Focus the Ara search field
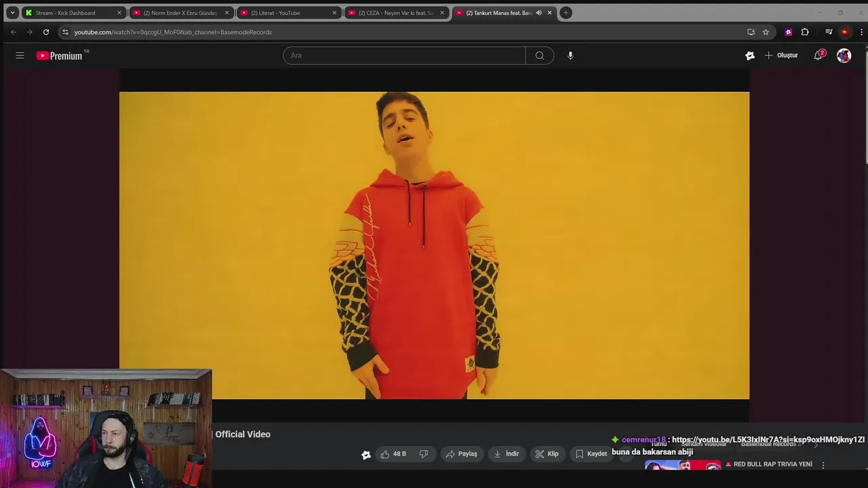Viewport: 868px width, 488px height. tap(404, 56)
